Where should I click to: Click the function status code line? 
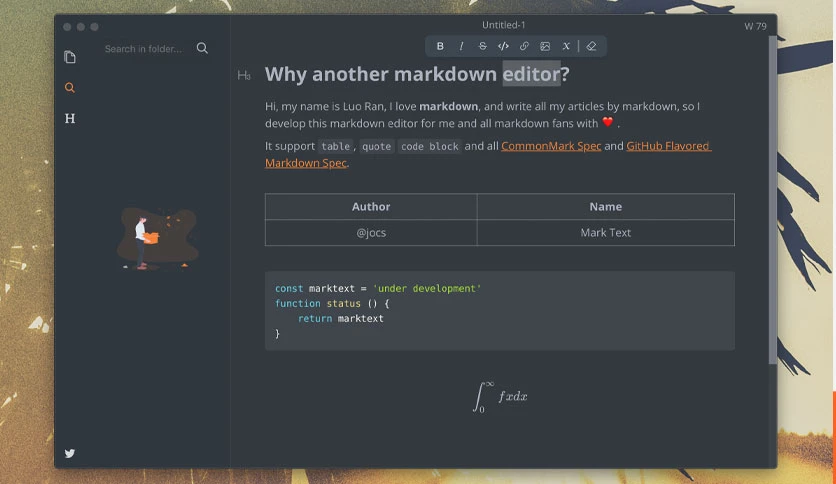click(332, 304)
